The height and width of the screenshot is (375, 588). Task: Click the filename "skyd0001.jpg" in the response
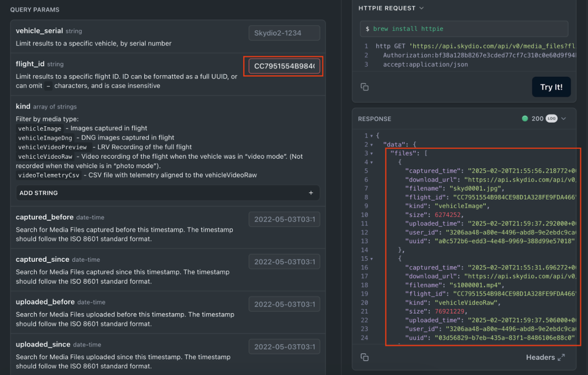[x=476, y=188]
